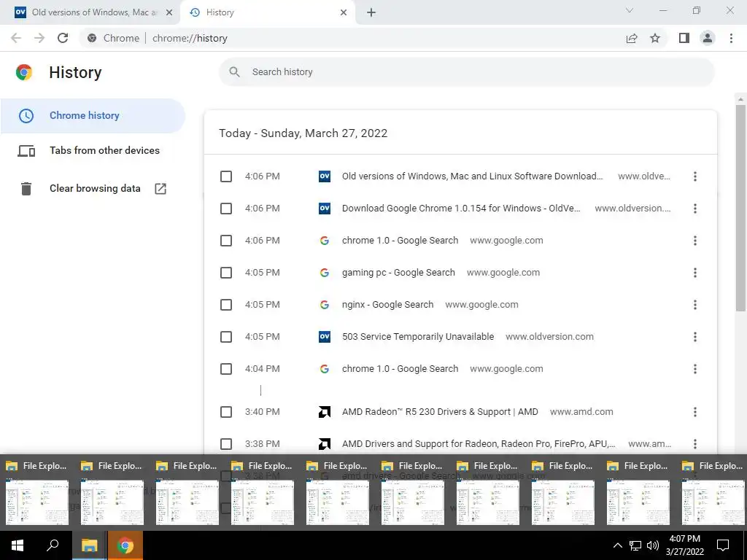Image resolution: width=747 pixels, height=560 pixels.
Task: Tick the gaming pc search checkbox
Action: [226, 273]
